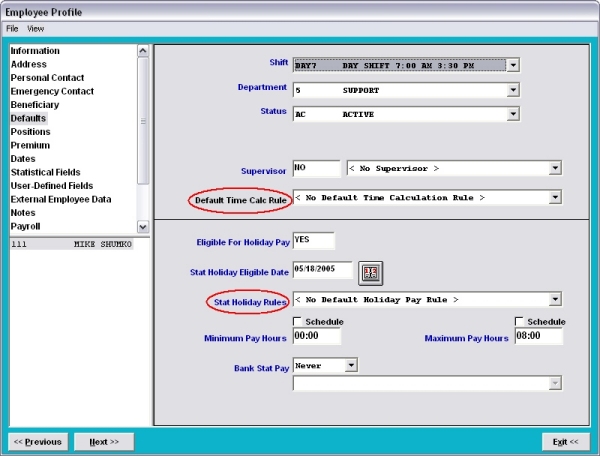Open the calendar picker beside Stat Holiday Eligible Date

[x=370, y=273]
